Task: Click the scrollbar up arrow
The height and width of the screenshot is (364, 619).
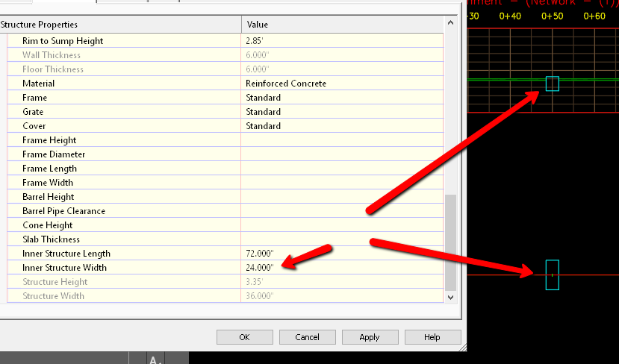Action: 450,23
